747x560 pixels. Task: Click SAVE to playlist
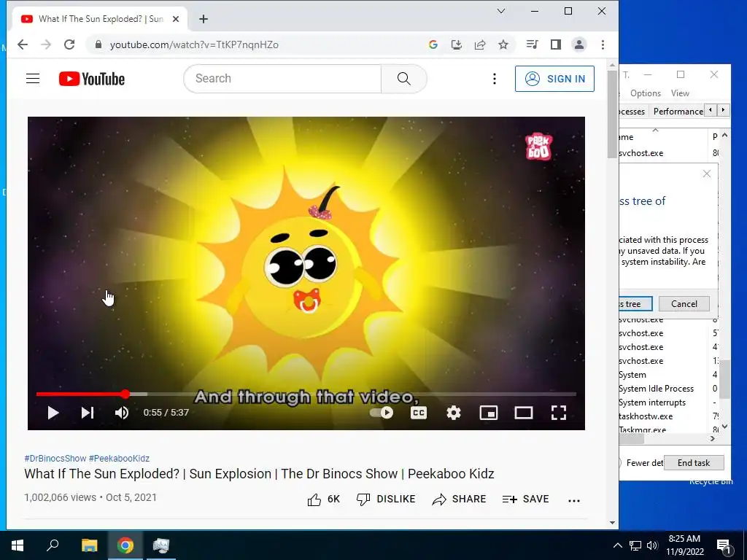click(x=525, y=499)
